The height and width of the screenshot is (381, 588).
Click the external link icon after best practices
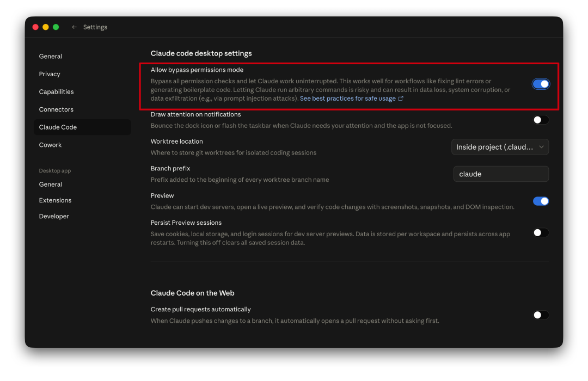(x=401, y=99)
